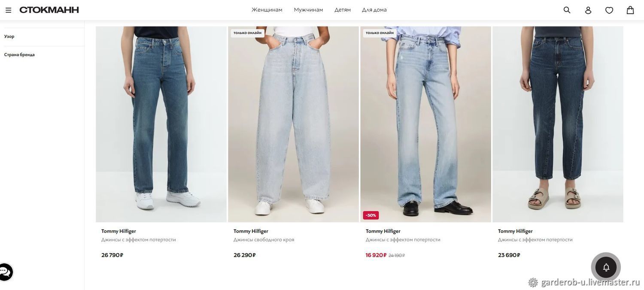644x290 pixels.
Task: Open Джинсы свободного кроя product link
Action: pos(264,240)
